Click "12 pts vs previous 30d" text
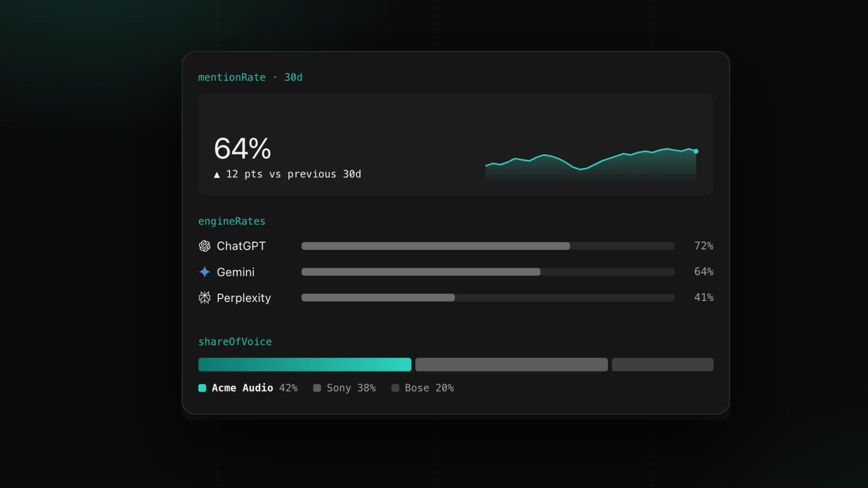868x488 pixels. tap(294, 174)
